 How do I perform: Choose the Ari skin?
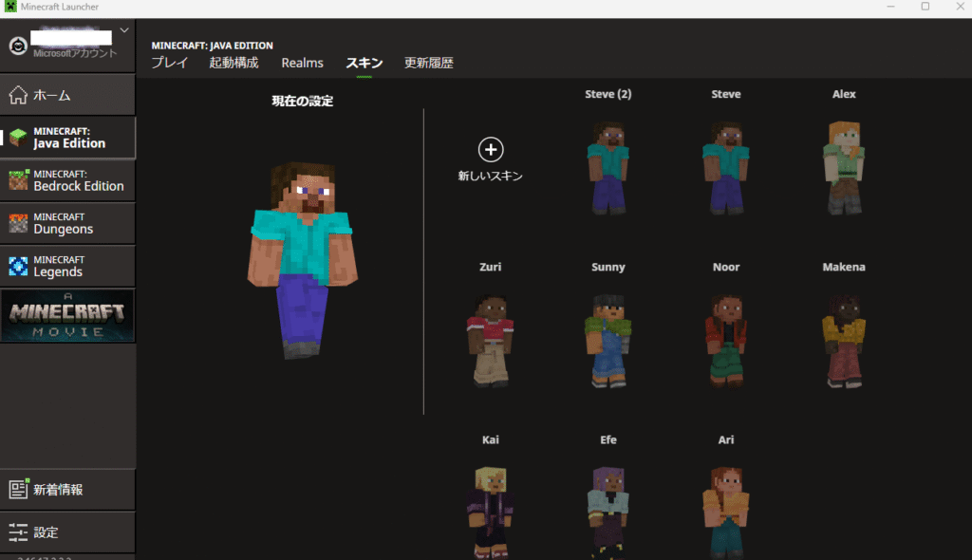point(726,513)
